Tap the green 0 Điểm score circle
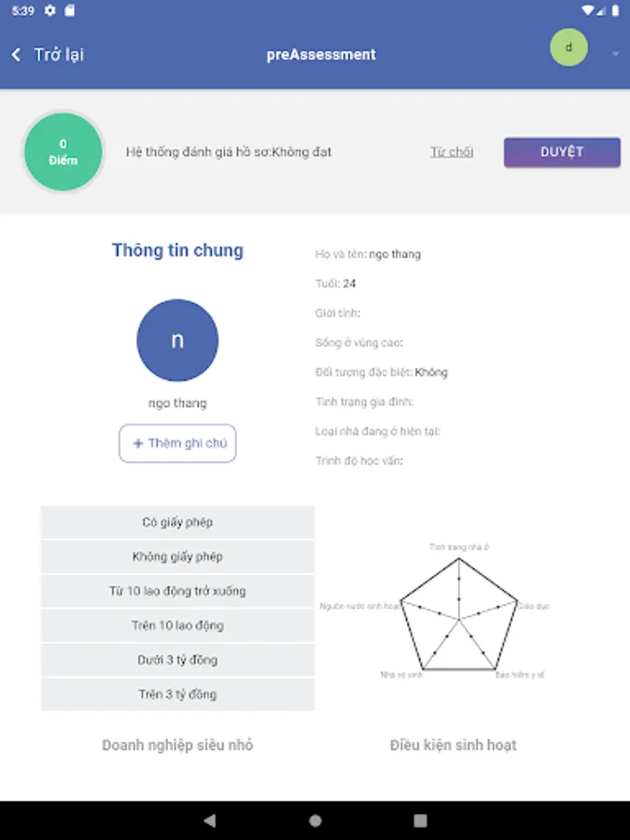 point(63,152)
